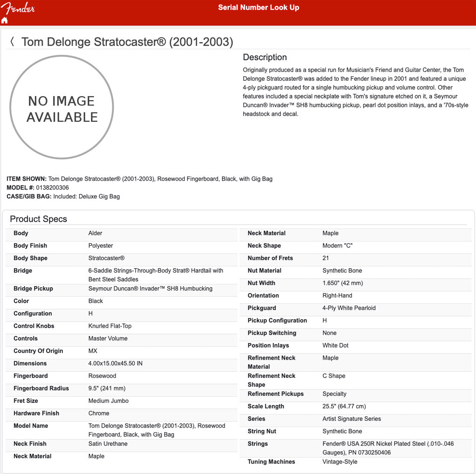The height and width of the screenshot is (474, 476).
Task: Select the model number "0138200306"
Action: pyautogui.click(x=53, y=188)
